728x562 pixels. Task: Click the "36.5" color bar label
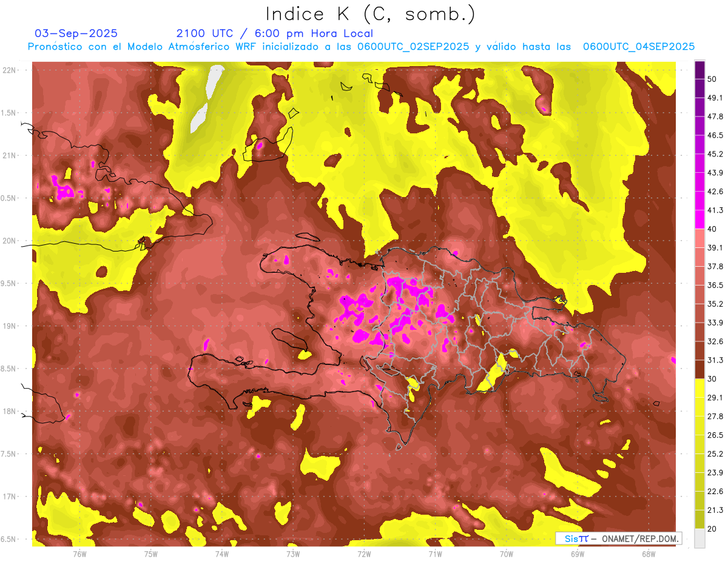coord(715,285)
